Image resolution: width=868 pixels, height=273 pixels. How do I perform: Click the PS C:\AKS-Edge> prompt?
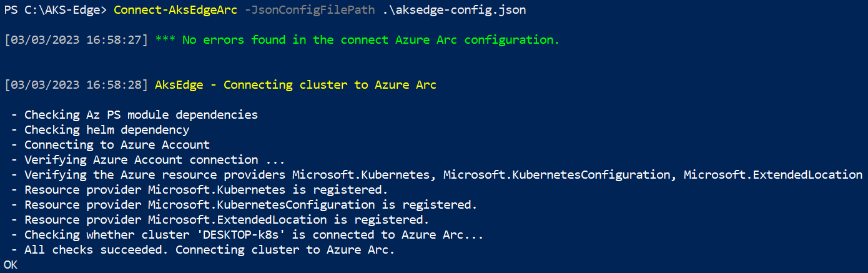[55, 10]
